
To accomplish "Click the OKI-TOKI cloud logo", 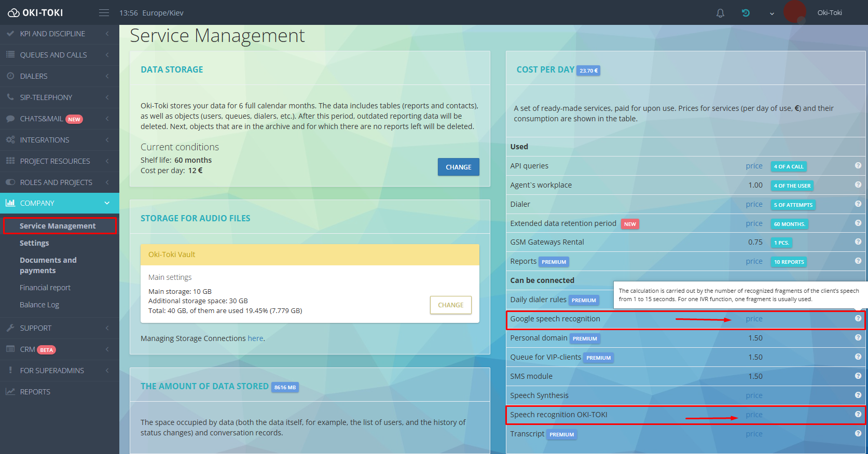I will coord(35,12).
